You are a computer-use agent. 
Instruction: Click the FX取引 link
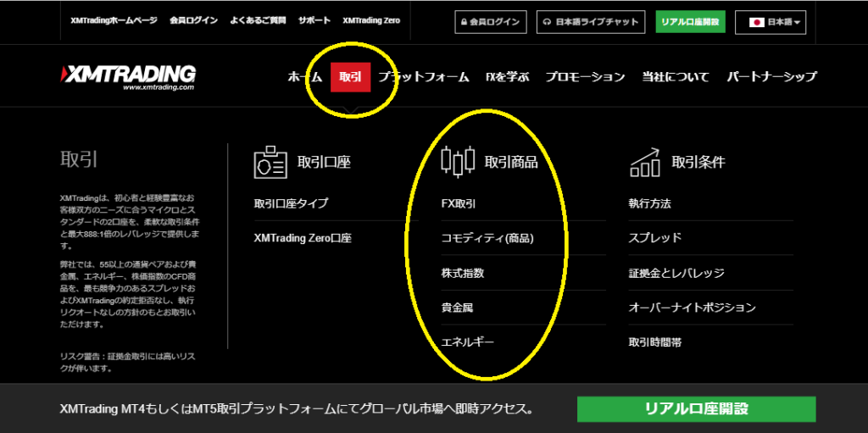[459, 203]
